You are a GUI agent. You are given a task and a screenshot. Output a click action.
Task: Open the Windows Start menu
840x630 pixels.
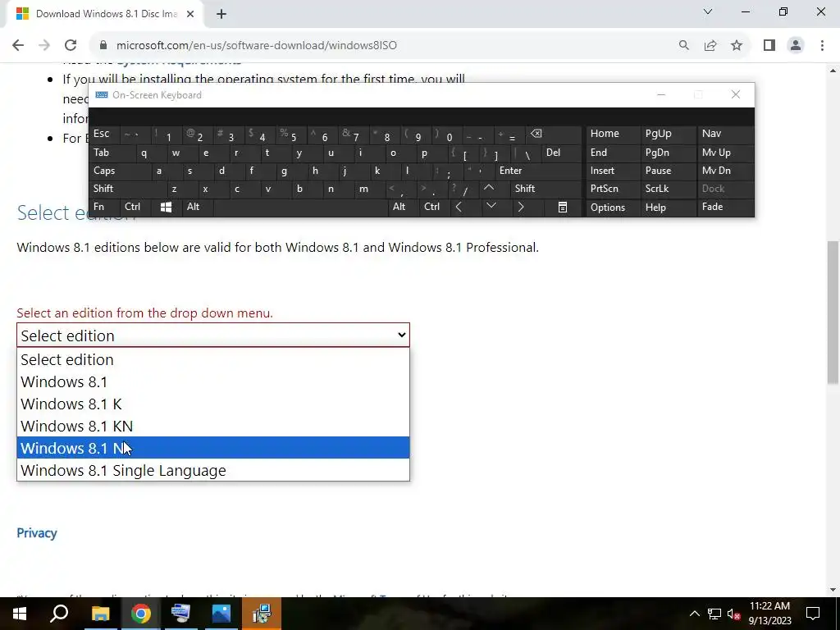pyautogui.click(x=20, y=614)
